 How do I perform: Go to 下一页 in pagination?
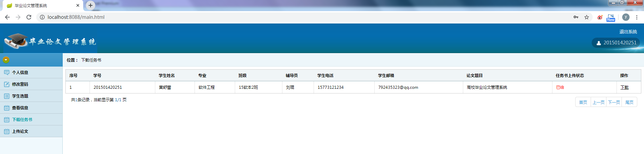[614, 103]
